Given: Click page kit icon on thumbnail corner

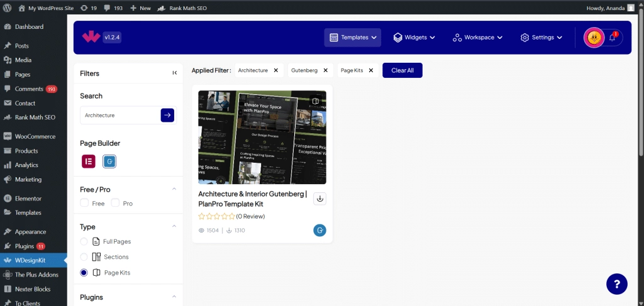Looking at the screenshot, I should pos(316,101).
